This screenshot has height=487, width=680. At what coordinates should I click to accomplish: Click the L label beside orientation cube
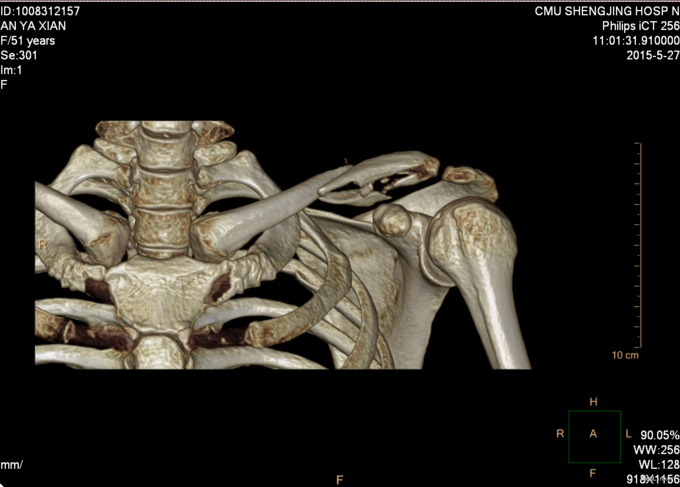coord(628,435)
